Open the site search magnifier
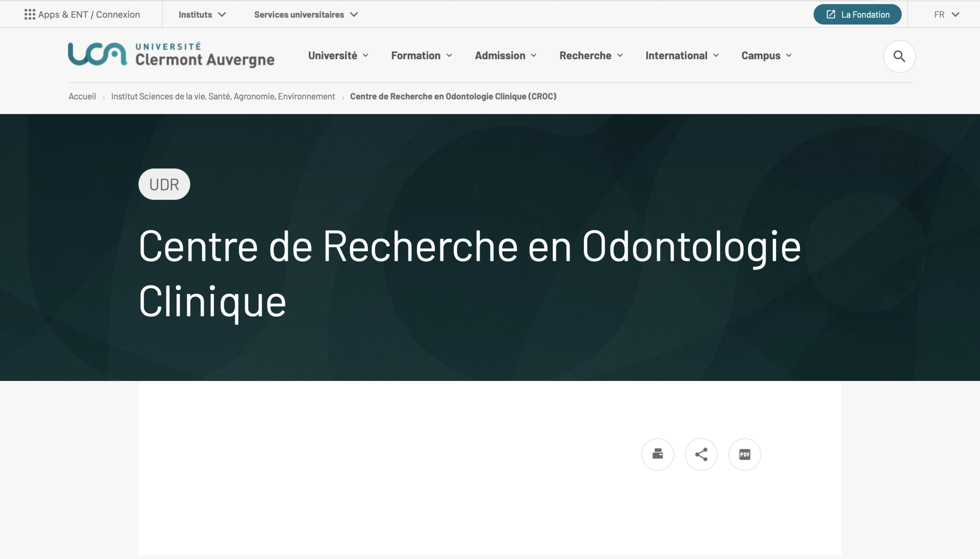 pyautogui.click(x=899, y=56)
